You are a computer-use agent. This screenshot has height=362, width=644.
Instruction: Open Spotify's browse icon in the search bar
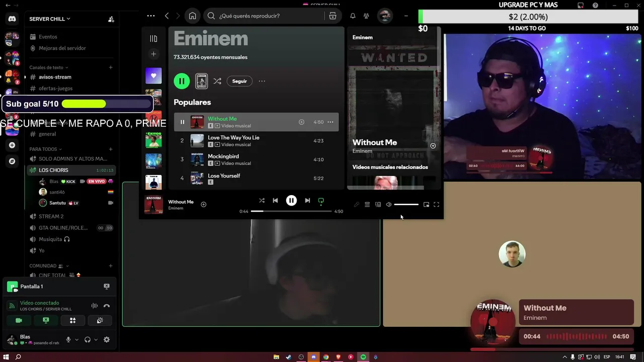pos(333,16)
